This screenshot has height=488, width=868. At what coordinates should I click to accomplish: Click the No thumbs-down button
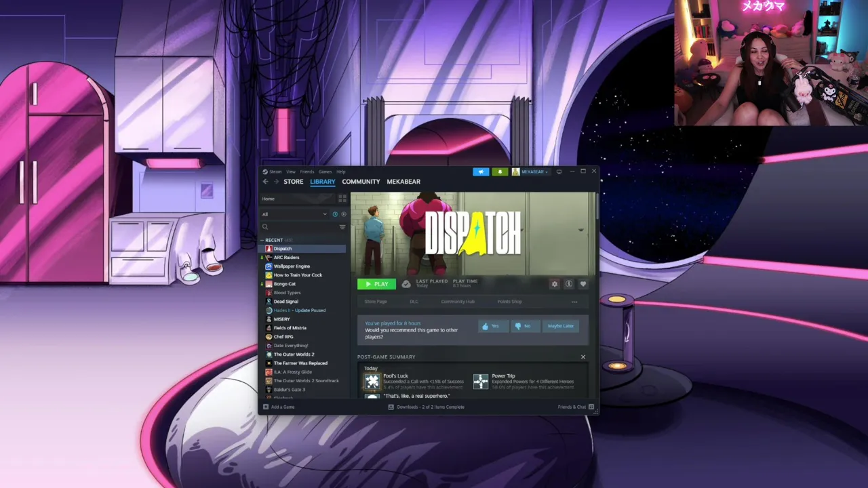coord(524,326)
